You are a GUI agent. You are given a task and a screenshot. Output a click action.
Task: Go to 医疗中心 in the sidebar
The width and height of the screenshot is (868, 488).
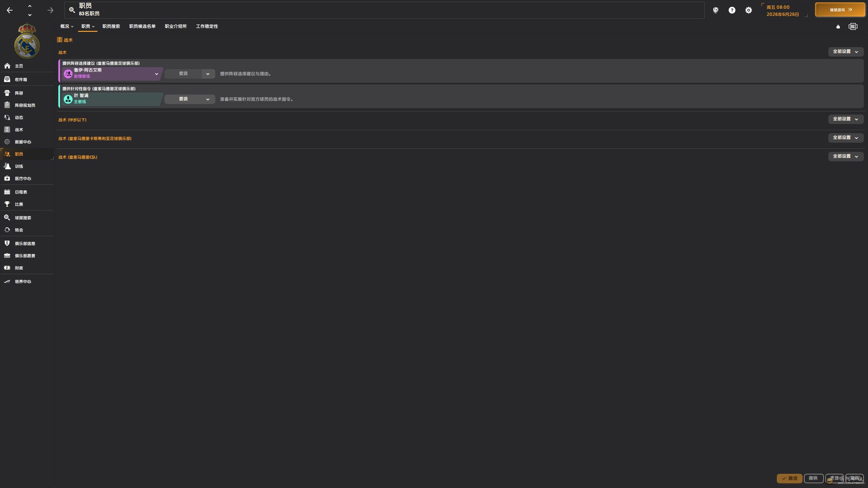coord(23,179)
